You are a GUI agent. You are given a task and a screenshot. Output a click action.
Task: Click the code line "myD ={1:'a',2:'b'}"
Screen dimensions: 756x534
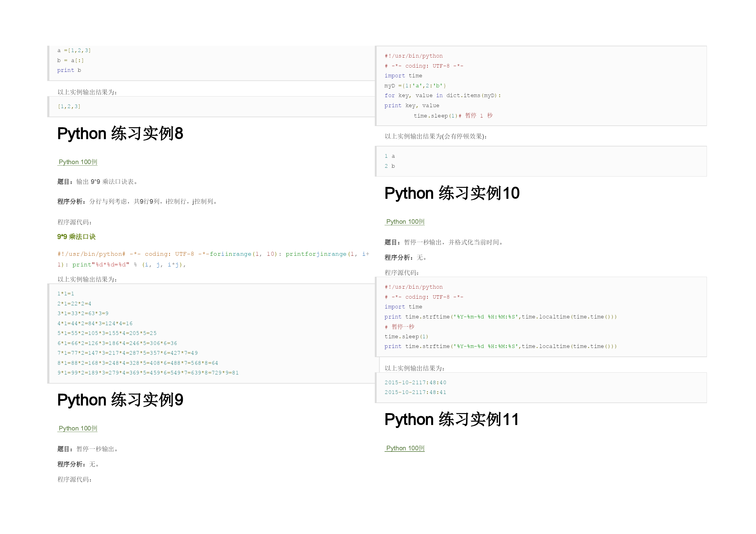click(415, 86)
